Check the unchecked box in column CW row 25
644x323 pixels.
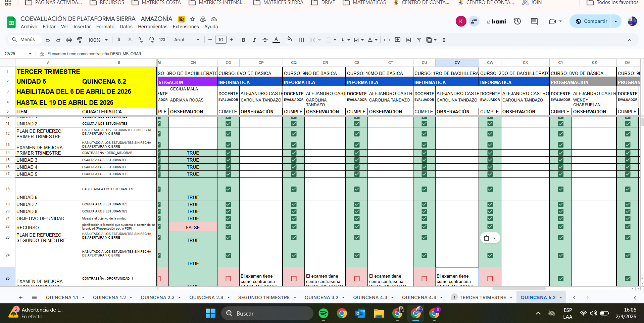coord(490,279)
